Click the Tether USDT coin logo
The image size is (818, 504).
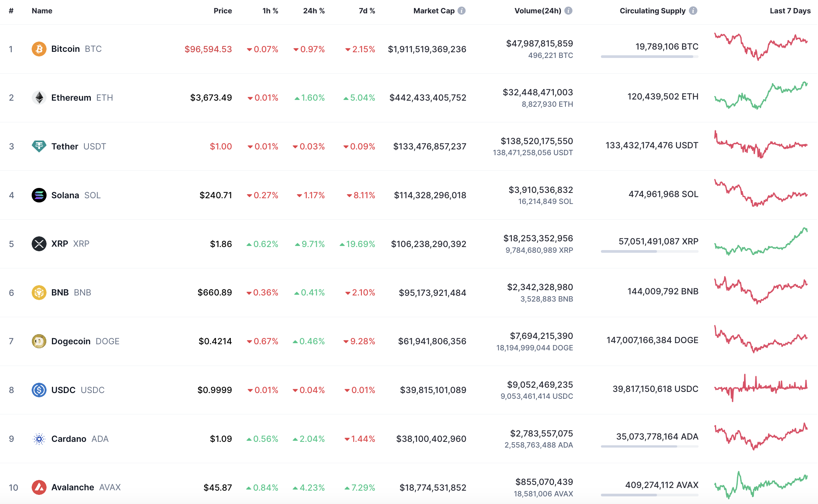(x=39, y=146)
